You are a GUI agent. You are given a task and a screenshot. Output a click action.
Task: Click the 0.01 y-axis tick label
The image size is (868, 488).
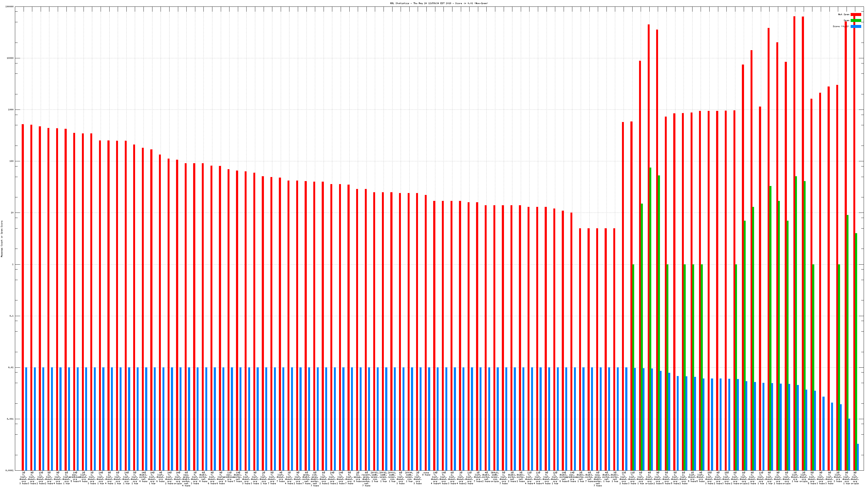coord(11,367)
